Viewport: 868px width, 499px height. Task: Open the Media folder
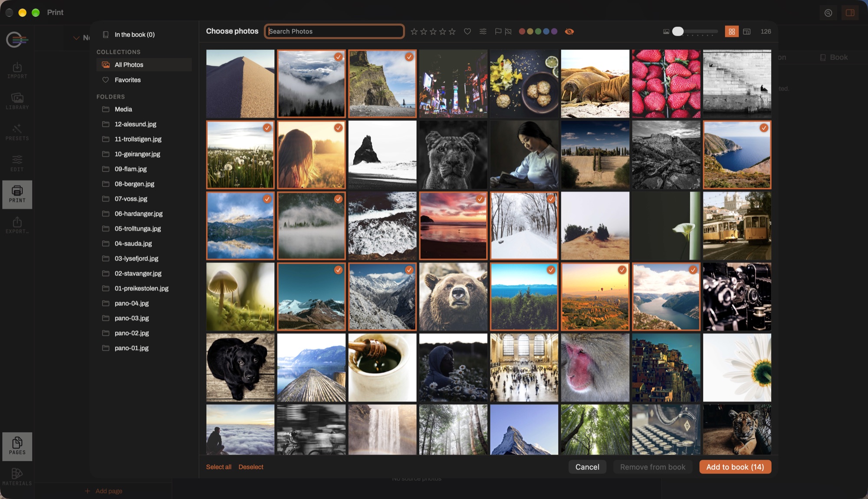tap(144, 109)
